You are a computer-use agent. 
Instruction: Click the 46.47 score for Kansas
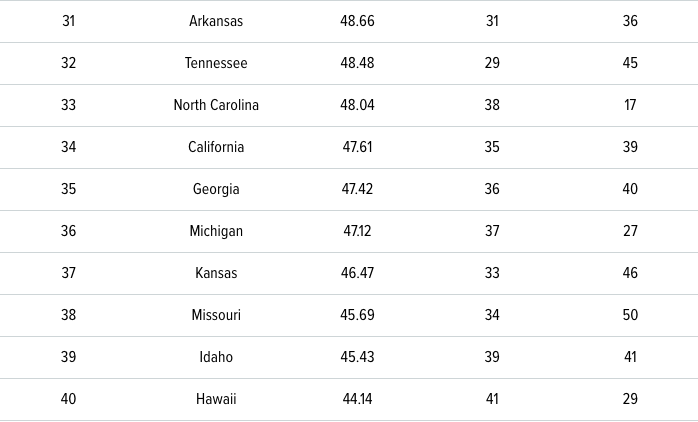[x=357, y=273]
